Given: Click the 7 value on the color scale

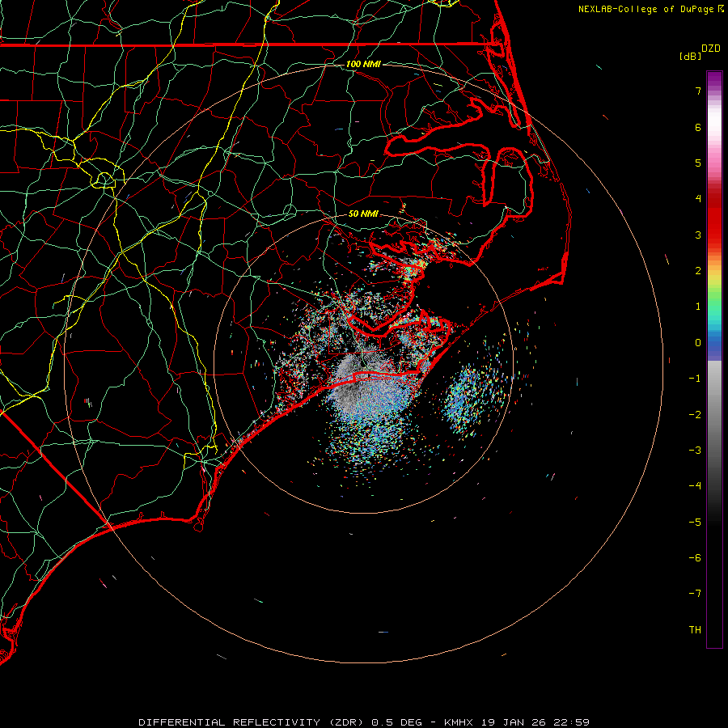Looking at the screenshot, I should 698,91.
